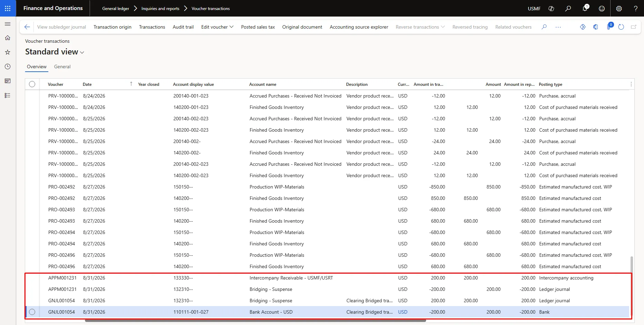The image size is (644, 325).
Task: Select the USMF company picker
Action: [x=534, y=8]
